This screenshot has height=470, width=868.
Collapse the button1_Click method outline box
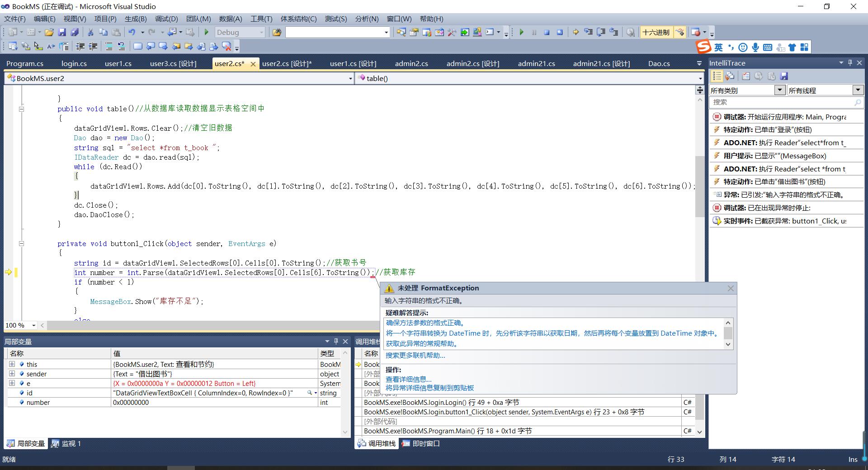[x=21, y=243]
